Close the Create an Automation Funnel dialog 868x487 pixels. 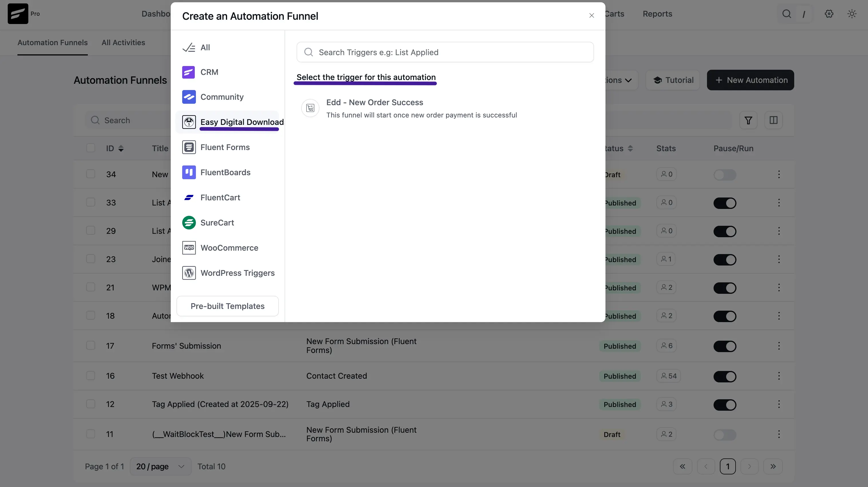click(591, 15)
